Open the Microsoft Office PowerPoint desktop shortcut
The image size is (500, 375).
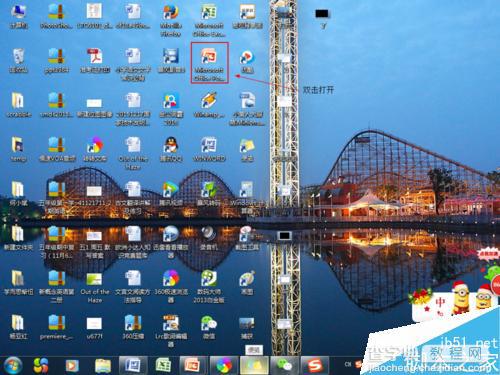click(x=209, y=62)
